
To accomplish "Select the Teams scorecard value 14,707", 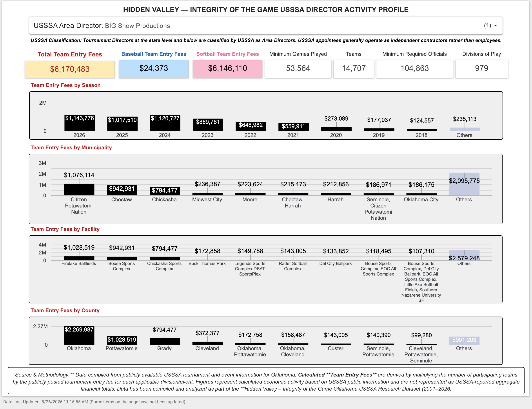I will coord(354,68).
